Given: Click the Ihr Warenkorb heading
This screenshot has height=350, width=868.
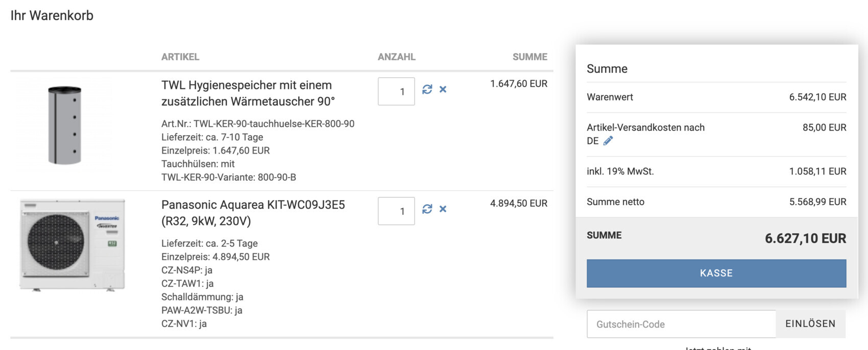Looking at the screenshot, I should point(52,16).
